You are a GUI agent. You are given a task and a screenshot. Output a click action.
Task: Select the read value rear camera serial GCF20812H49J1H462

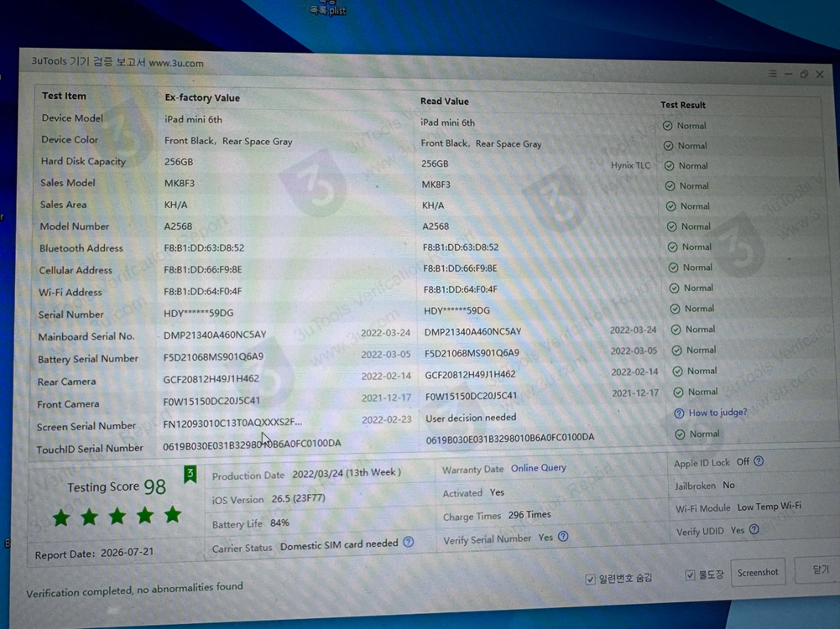[470, 375]
